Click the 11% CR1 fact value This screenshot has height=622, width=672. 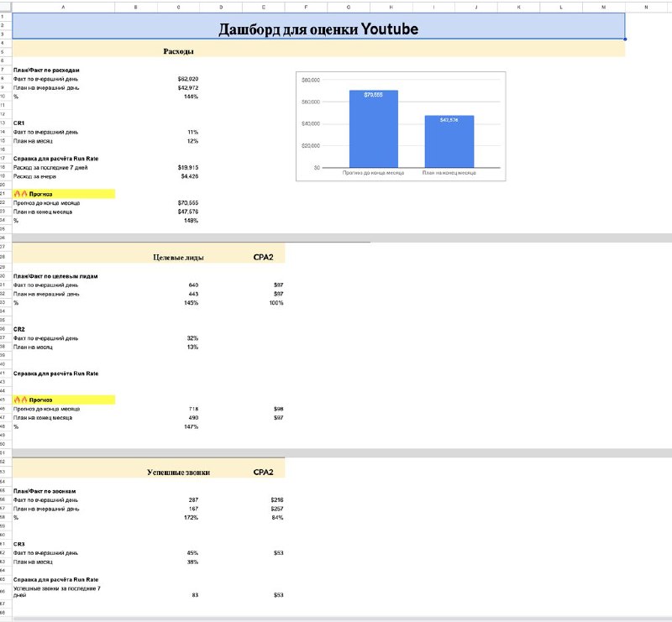[193, 133]
